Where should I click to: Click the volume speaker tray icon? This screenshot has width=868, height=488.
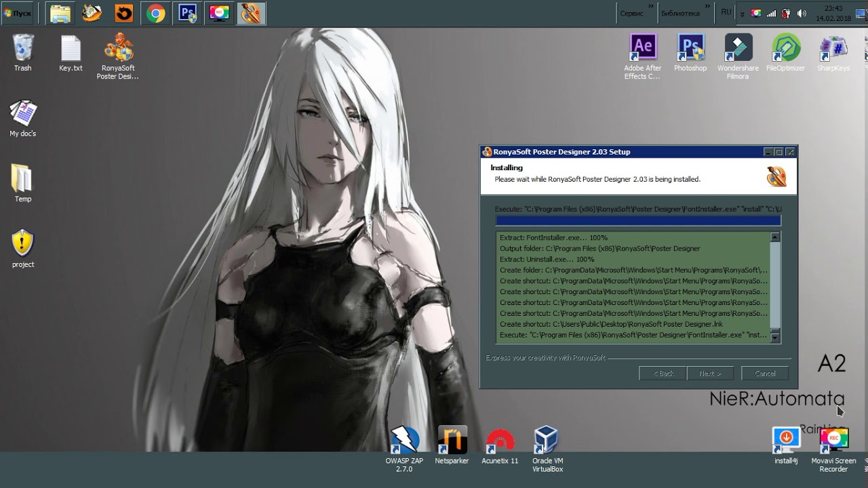coord(802,14)
